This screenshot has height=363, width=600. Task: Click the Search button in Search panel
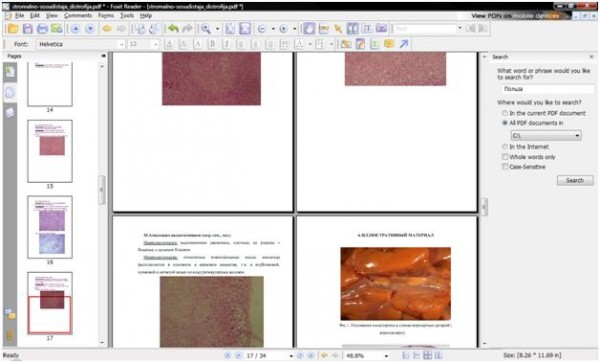click(x=575, y=181)
